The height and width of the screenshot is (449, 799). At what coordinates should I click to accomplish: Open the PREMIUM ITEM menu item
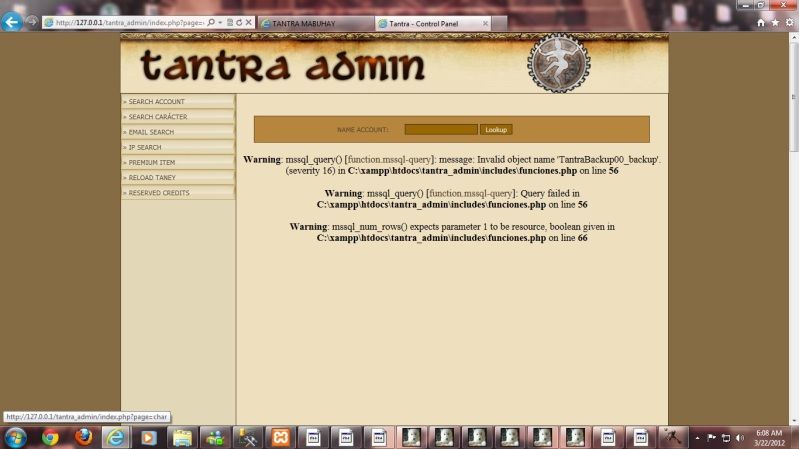[178, 162]
